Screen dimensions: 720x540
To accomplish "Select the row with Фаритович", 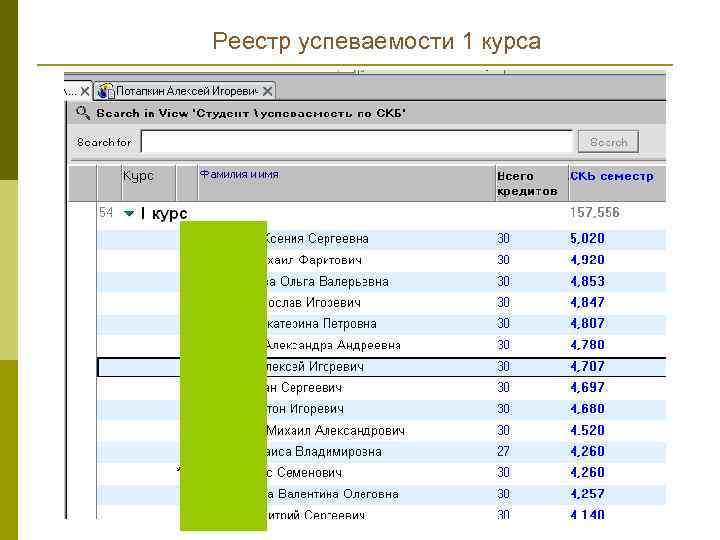I will tap(381, 260).
